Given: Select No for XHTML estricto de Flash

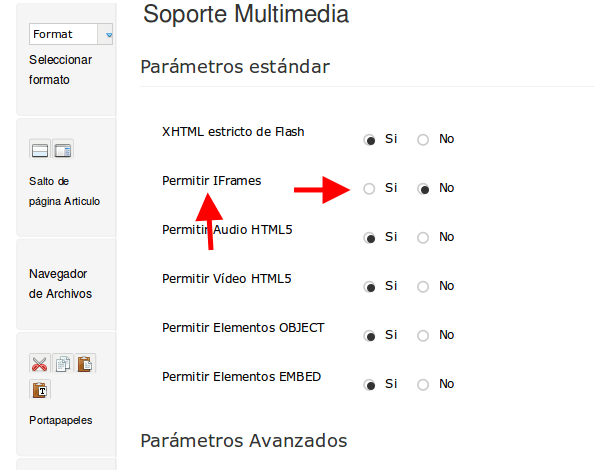Looking at the screenshot, I should pos(423,140).
